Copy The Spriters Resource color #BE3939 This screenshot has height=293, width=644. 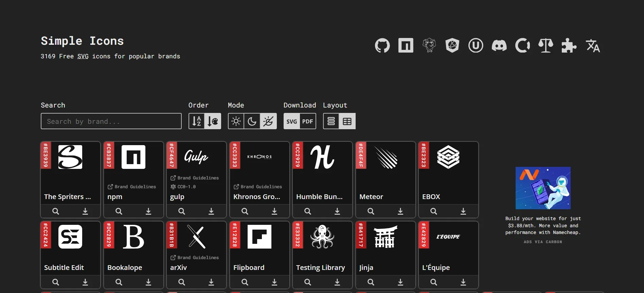pos(46,155)
